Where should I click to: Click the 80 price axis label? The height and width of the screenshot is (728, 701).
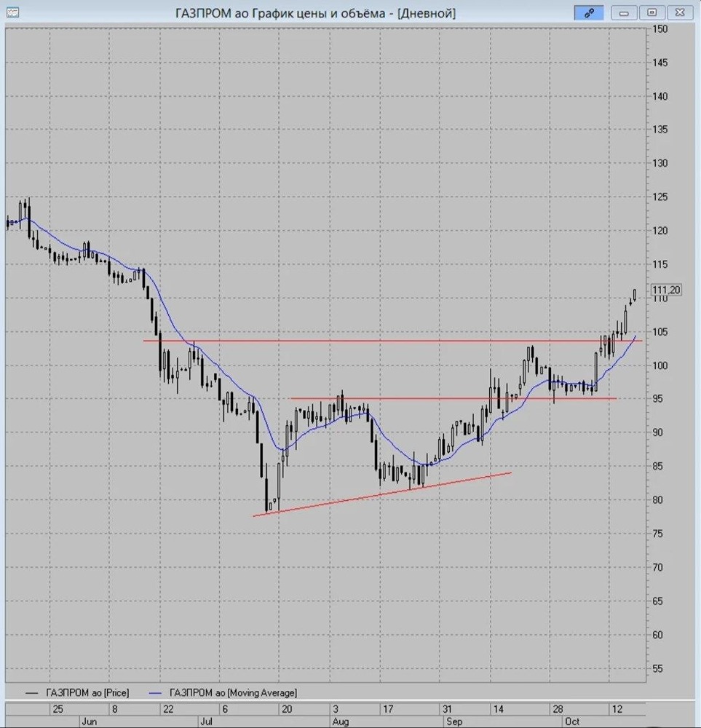coord(658,500)
